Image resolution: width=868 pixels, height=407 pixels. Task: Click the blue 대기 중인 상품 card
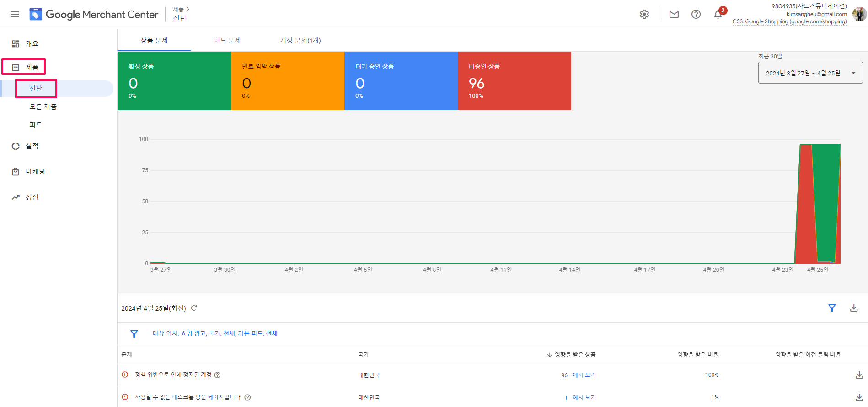pyautogui.click(x=401, y=81)
